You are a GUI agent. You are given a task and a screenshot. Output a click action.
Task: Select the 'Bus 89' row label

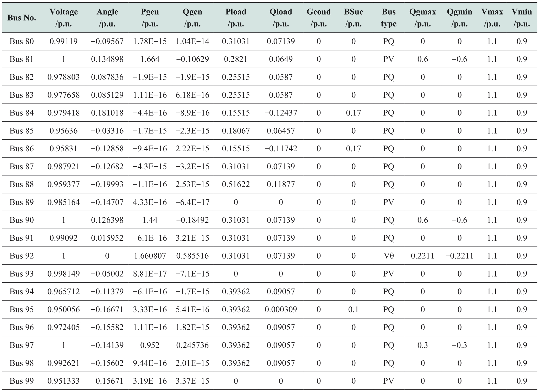[x=22, y=202]
